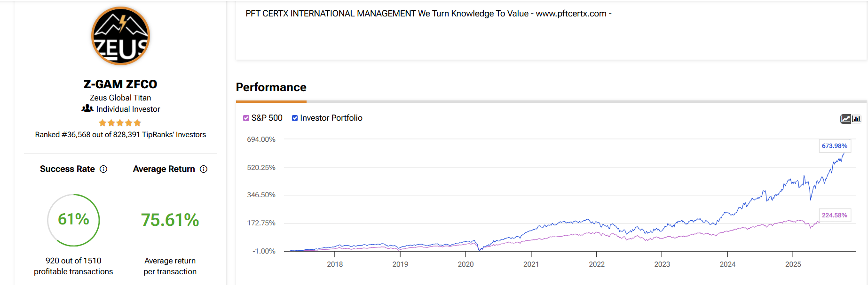Viewport: 868px width, 285px height.
Task: Click the Z-GAM ZFCO investor name
Action: [x=120, y=85]
